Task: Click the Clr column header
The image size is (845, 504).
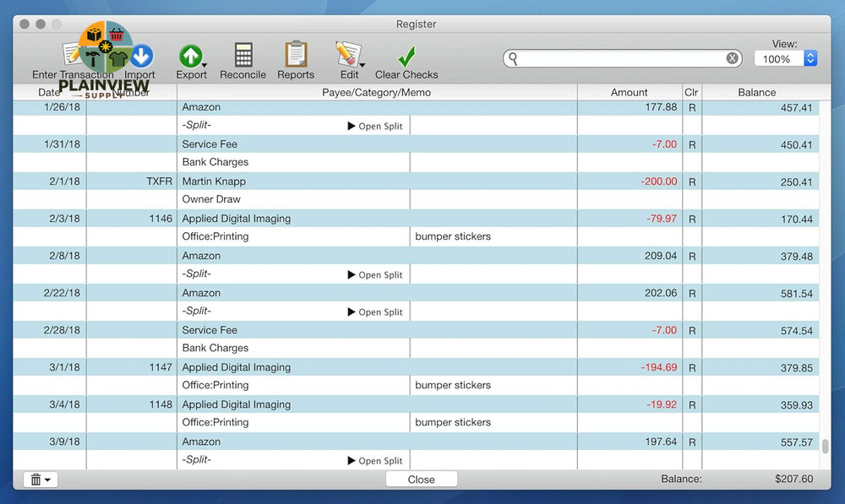Action: point(691,92)
